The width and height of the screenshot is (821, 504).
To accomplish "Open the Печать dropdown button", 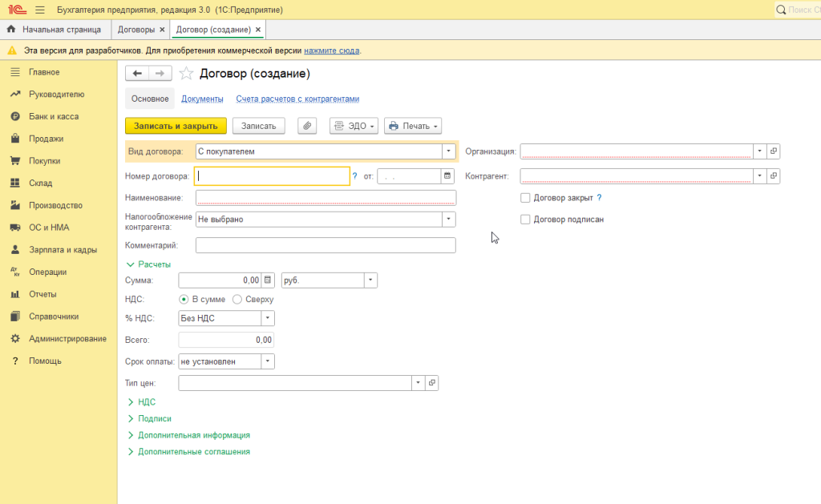I will click(x=413, y=126).
